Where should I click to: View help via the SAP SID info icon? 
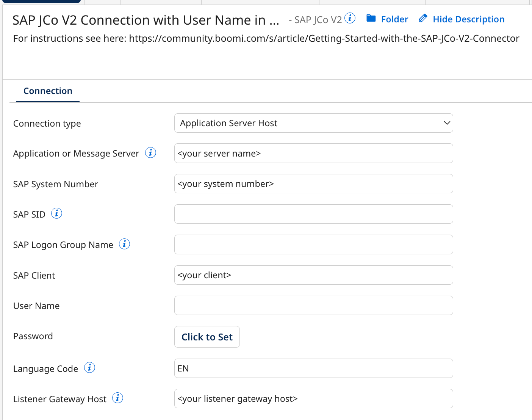click(x=56, y=213)
